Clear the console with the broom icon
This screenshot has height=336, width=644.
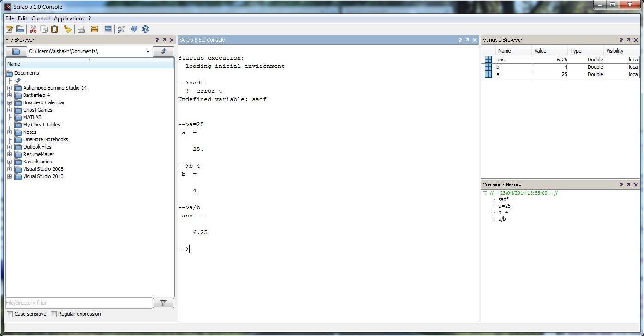coord(68,29)
